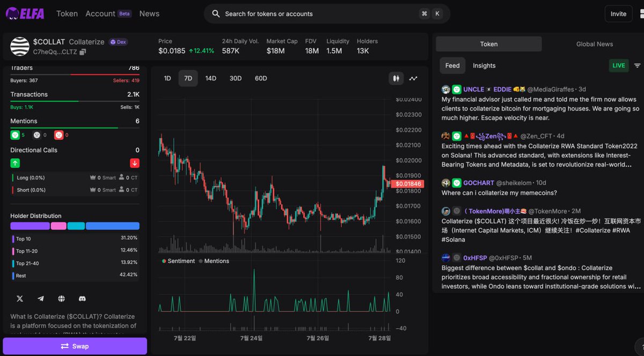Viewport: 644px width, 356px height.
Task: Click the red short down-arrow icon
Action: [x=135, y=163]
